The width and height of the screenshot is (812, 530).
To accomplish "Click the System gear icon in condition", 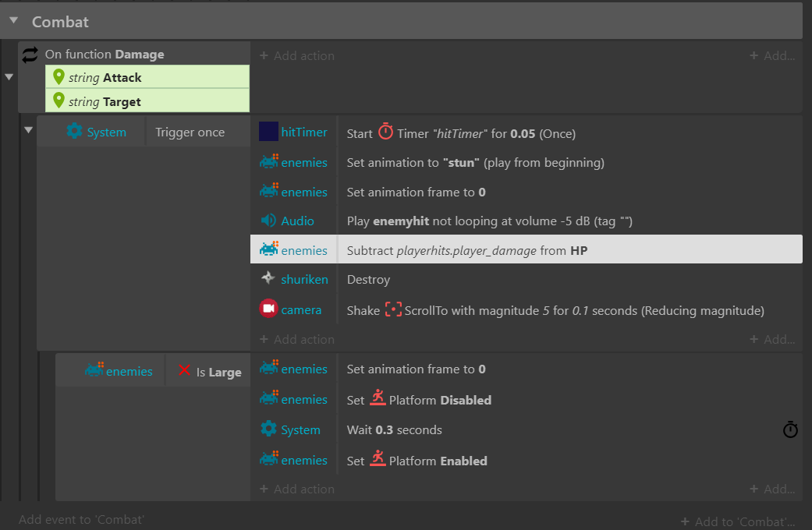I will (x=74, y=131).
